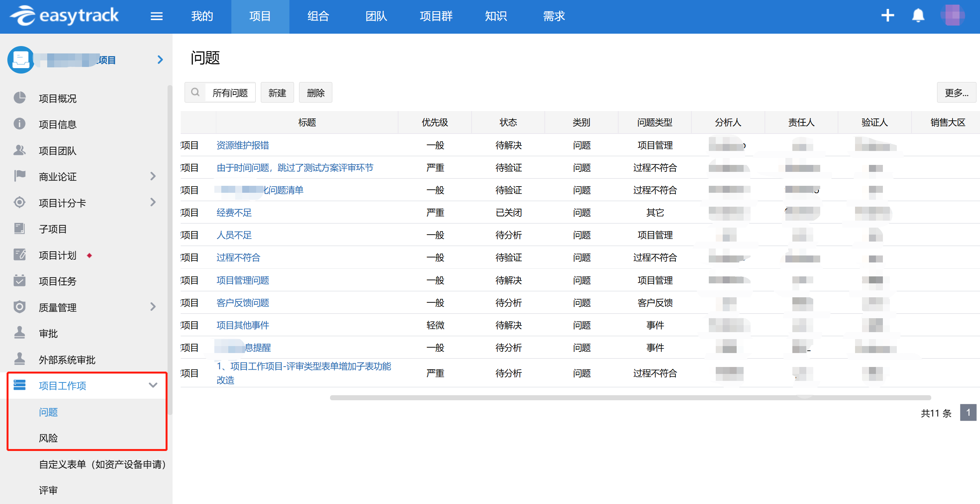
Task: Click the search magnifier icon
Action: coord(195,93)
